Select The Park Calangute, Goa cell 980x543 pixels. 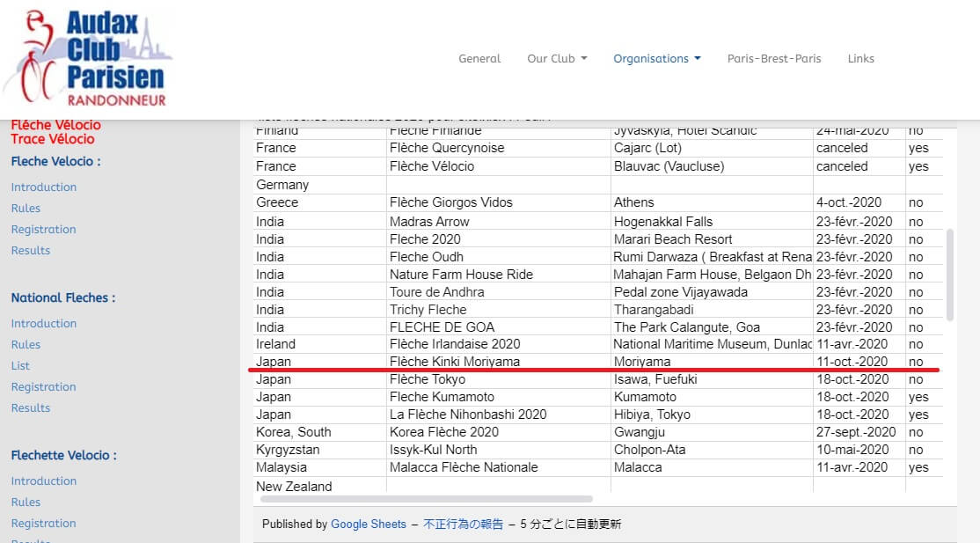click(x=712, y=327)
